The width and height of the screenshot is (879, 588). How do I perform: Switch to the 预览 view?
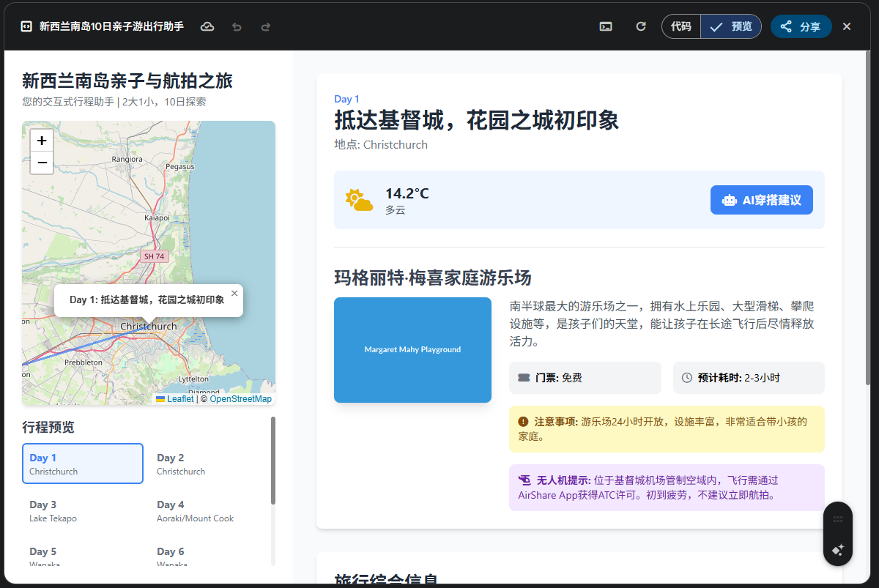coord(731,26)
